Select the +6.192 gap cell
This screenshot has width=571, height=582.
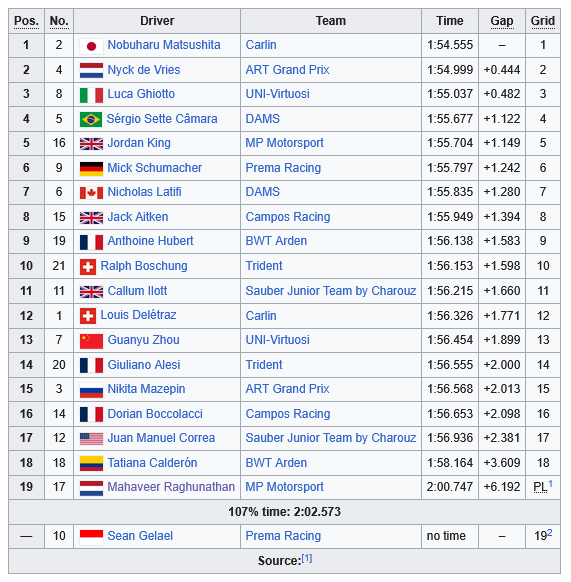click(x=502, y=487)
